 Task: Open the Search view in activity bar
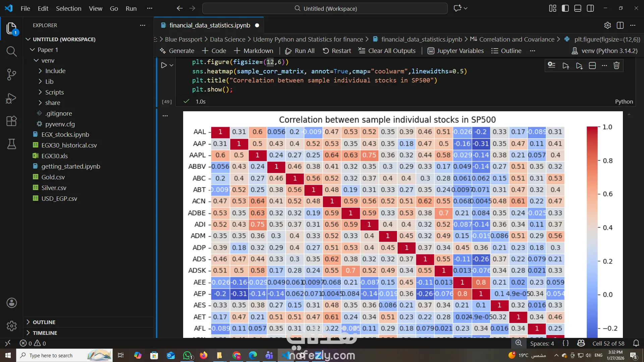[x=11, y=51]
